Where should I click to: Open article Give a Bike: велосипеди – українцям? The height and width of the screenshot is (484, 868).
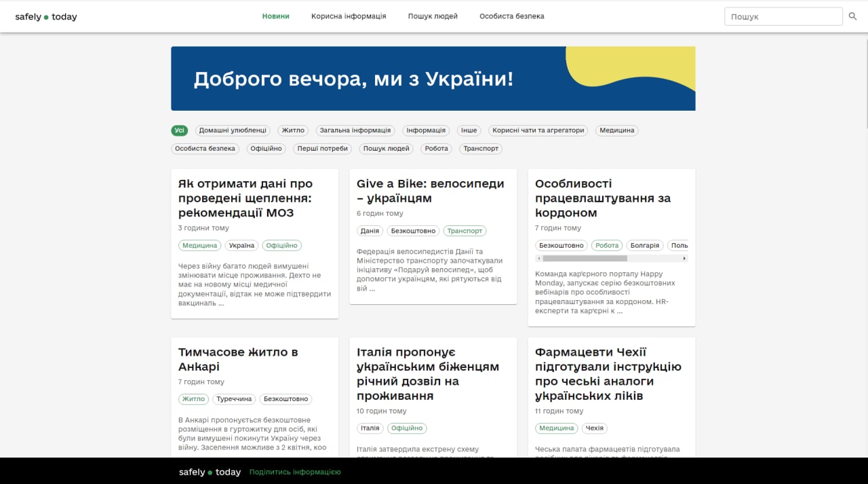point(430,191)
